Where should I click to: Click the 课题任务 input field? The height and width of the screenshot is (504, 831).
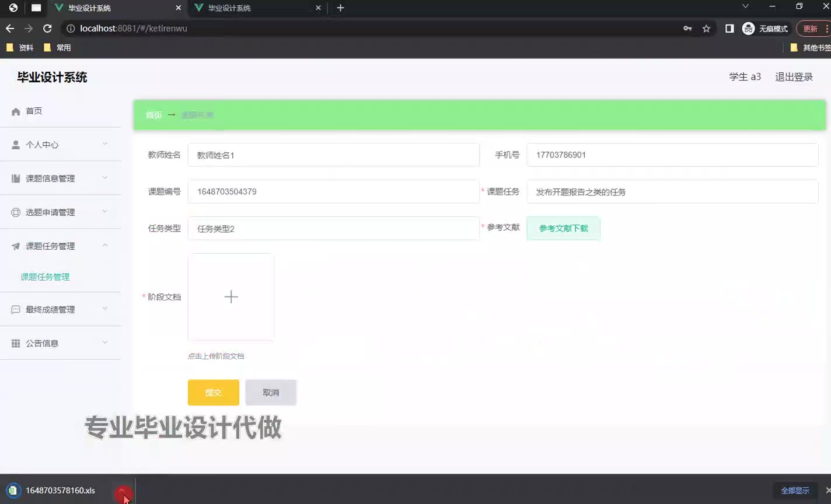pos(672,192)
